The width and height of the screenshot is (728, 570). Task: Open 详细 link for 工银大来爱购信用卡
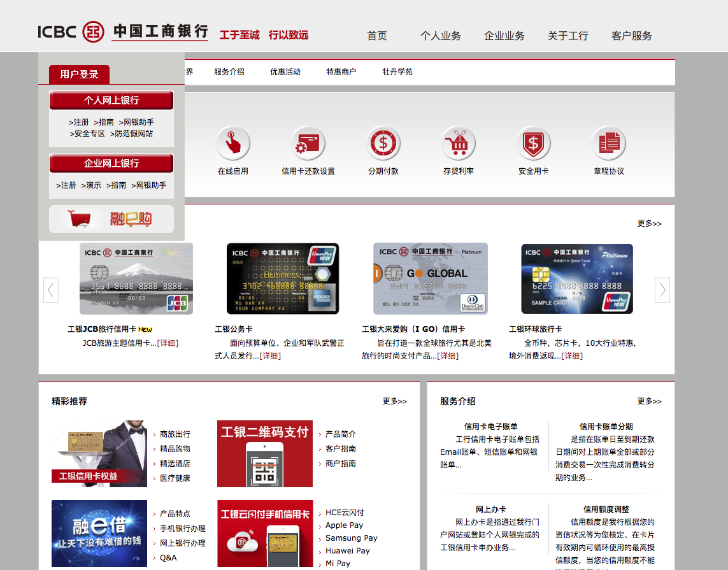[448, 355]
